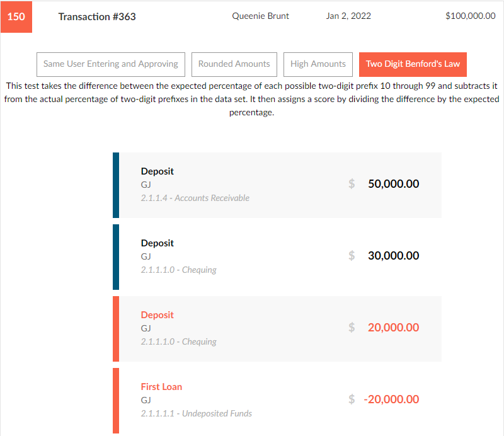Open the First Loan entry
504x436 pixels.
pyautogui.click(x=161, y=387)
